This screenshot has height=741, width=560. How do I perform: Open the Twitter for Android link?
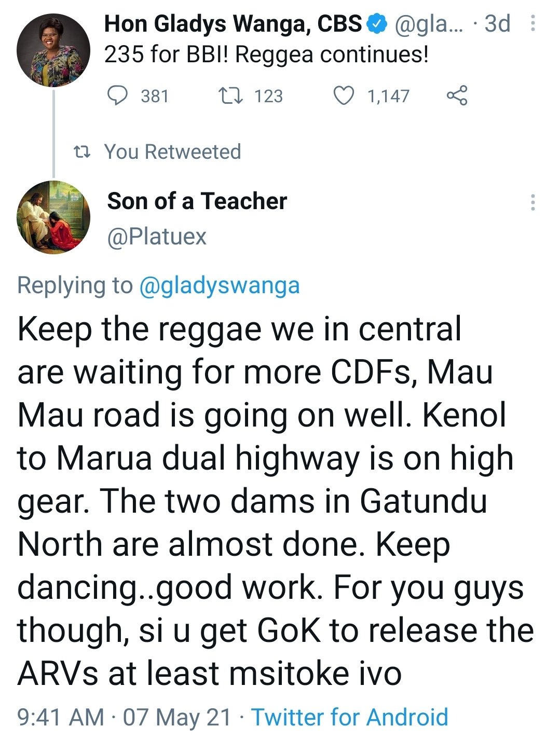tap(349, 717)
